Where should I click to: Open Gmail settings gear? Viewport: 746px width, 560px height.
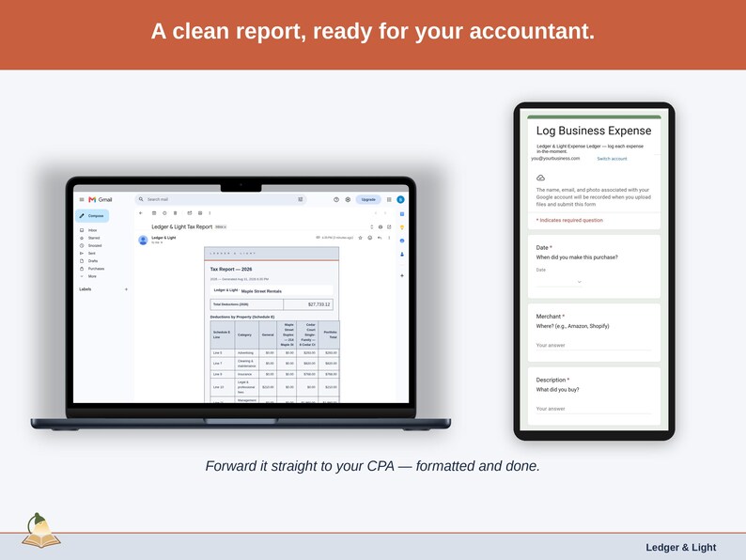tap(348, 199)
